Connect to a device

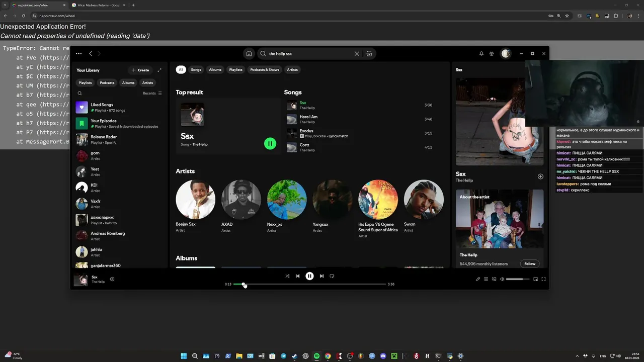(494, 279)
